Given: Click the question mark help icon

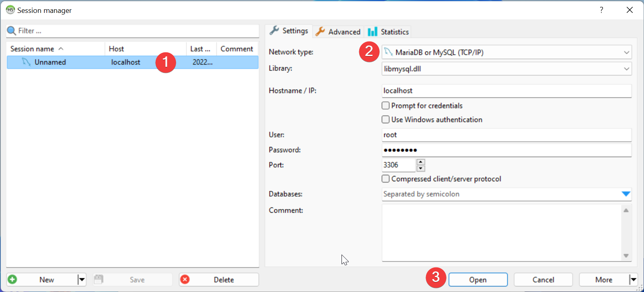Looking at the screenshot, I should 601,10.
